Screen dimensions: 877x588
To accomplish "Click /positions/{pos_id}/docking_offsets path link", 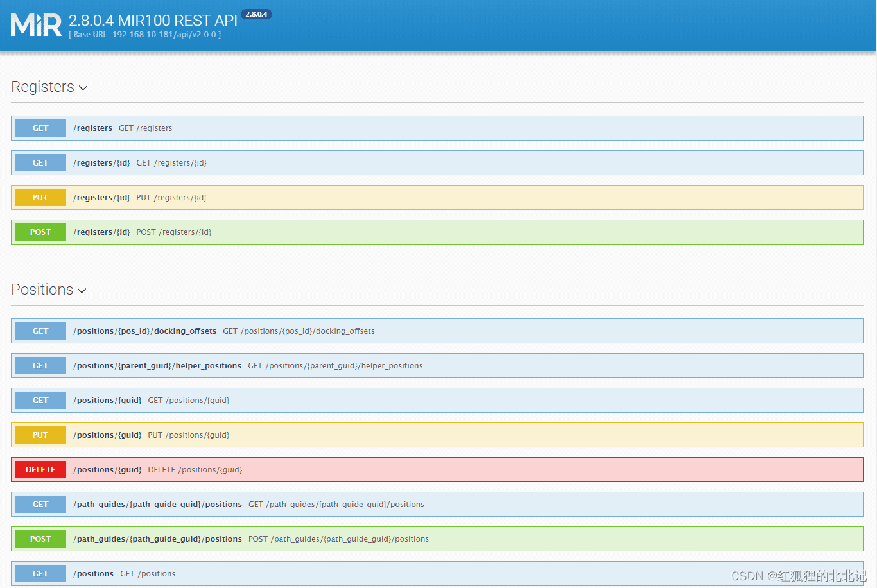I will pyautogui.click(x=144, y=331).
